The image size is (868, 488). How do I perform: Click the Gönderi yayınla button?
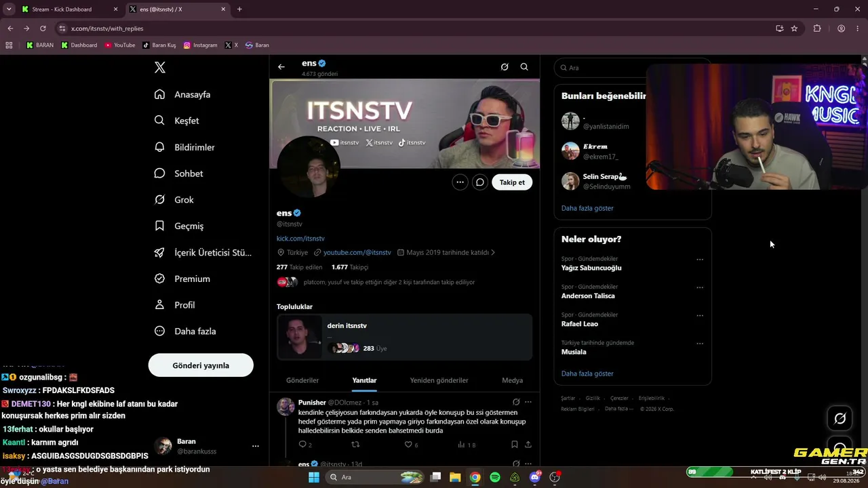pyautogui.click(x=201, y=365)
